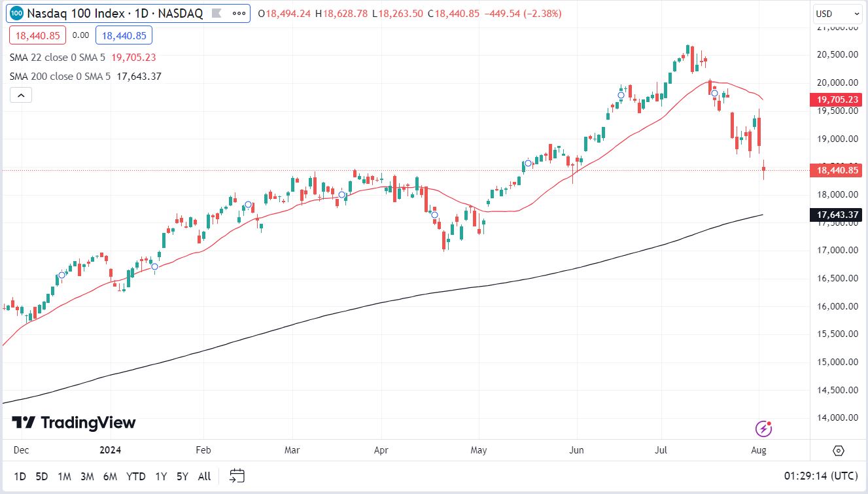This screenshot has height=494, width=868.
Task: Click the event marker circle near mid-April
Action: [434, 215]
